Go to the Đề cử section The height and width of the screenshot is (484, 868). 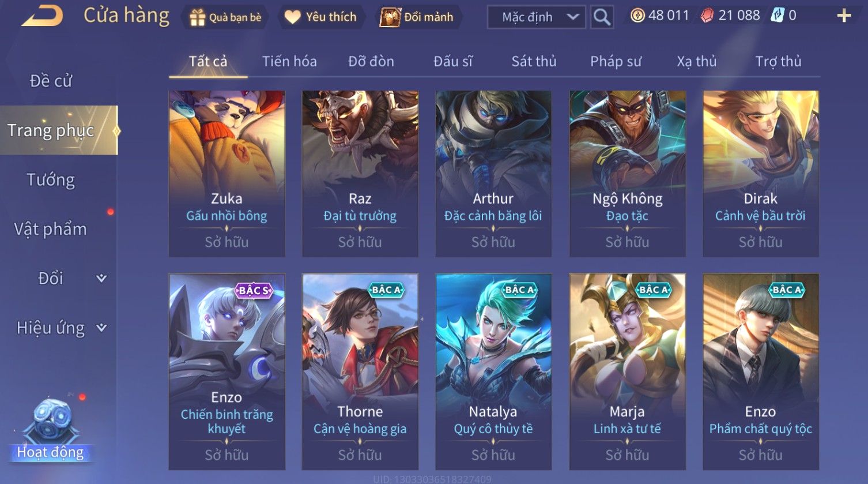coord(51,81)
